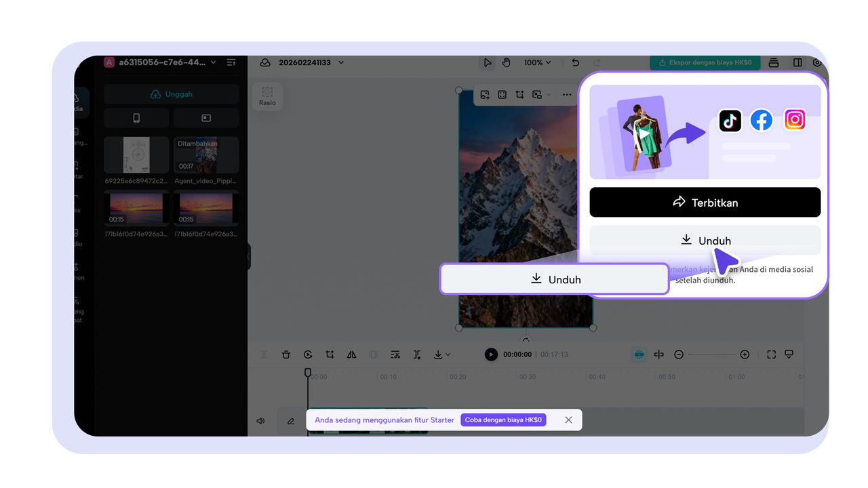Click the Ekspor dengan biaya HK$0 button
This screenshot has height=488, width=868.
coord(705,62)
